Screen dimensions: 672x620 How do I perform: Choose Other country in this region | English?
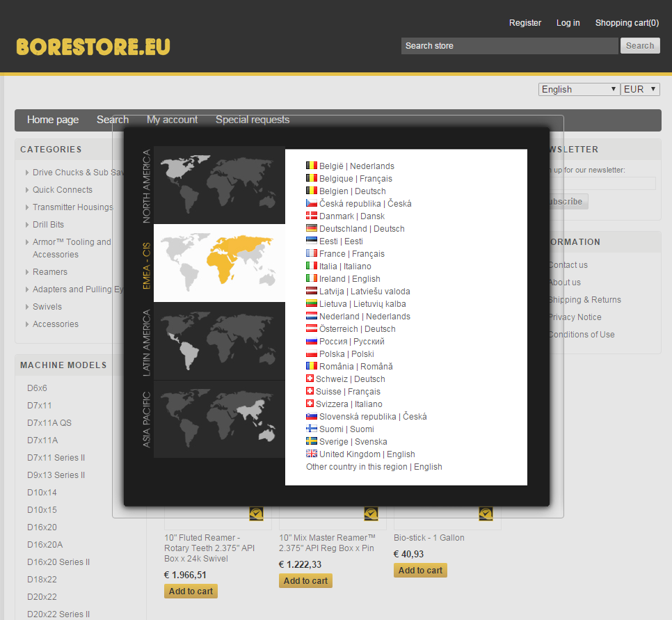click(x=374, y=466)
